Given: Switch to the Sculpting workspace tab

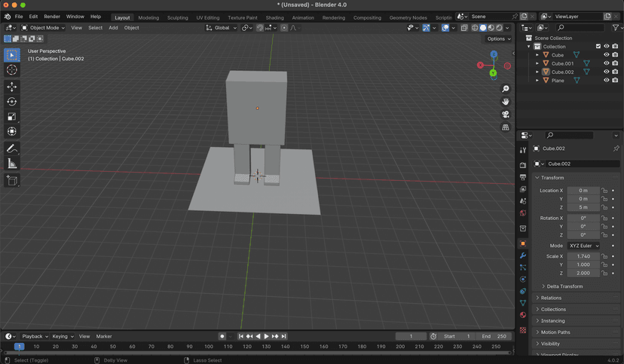Looking at the screenshot, I should tap(178, 17).
